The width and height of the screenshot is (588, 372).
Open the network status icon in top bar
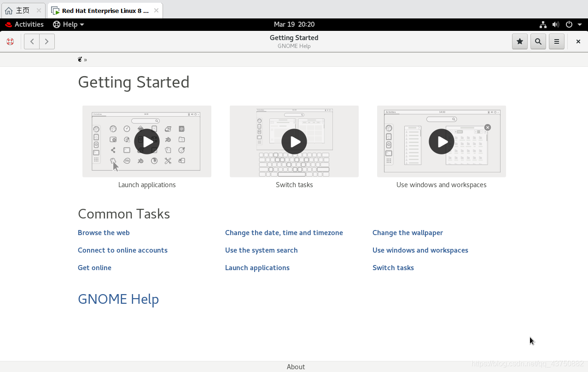tap(543, 24)
